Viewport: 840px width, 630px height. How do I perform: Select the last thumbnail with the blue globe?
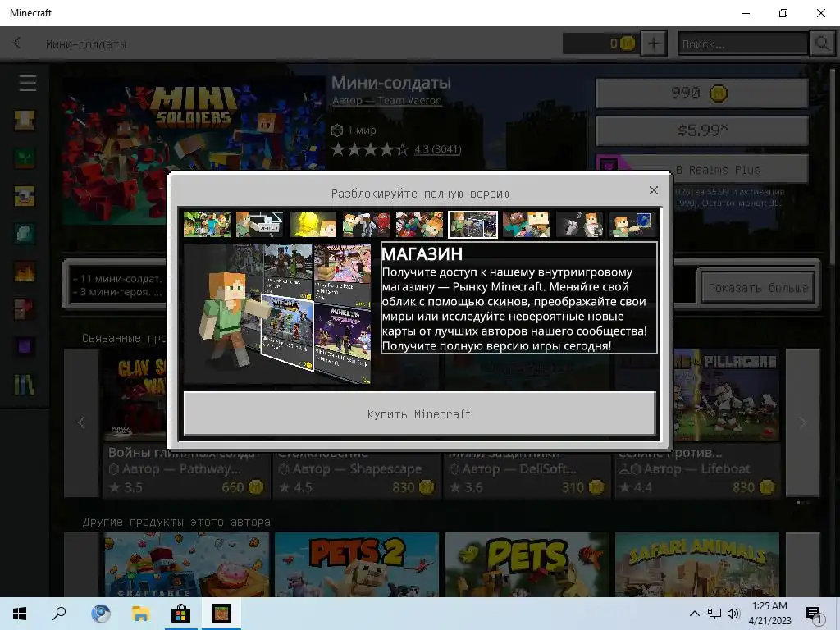(632, 224)
